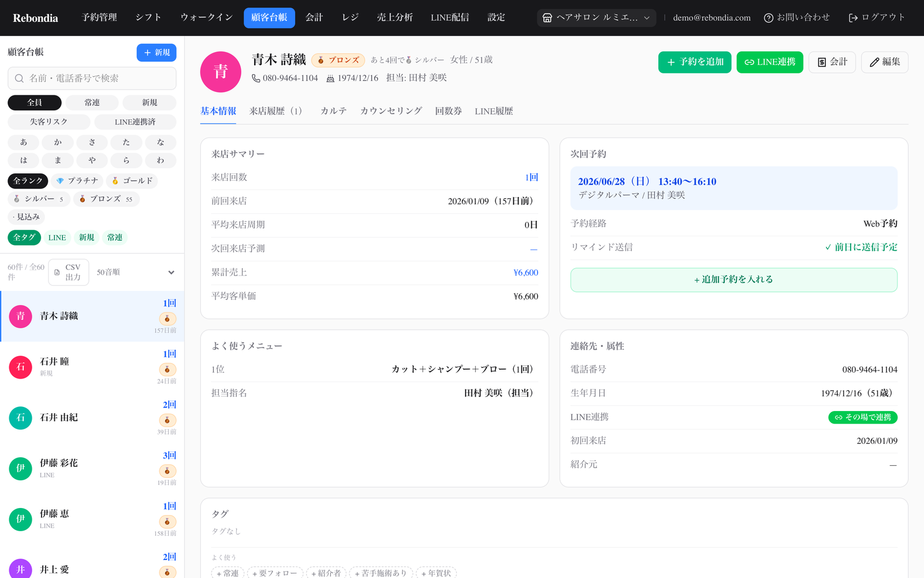Image resolution: width=924 pixels, height=578 pixels.
Task: Open the レジ menu
Action: click(x=350, y=17)
